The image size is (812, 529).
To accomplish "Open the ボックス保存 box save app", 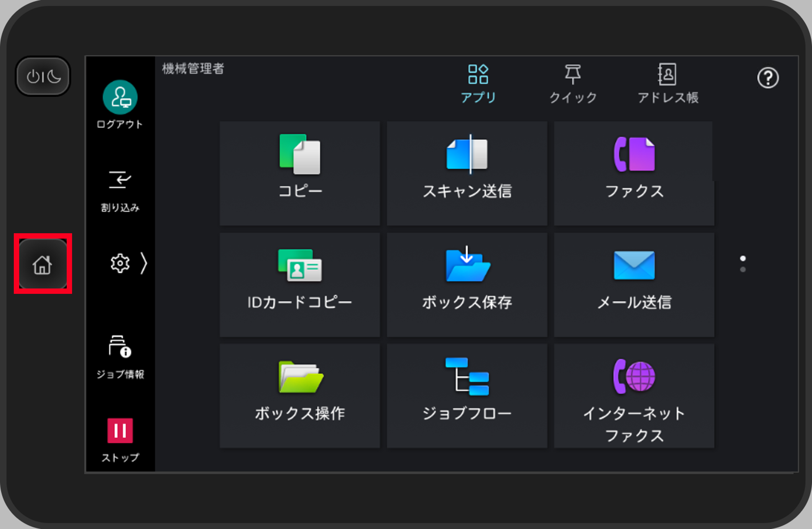I will [467, 285].
